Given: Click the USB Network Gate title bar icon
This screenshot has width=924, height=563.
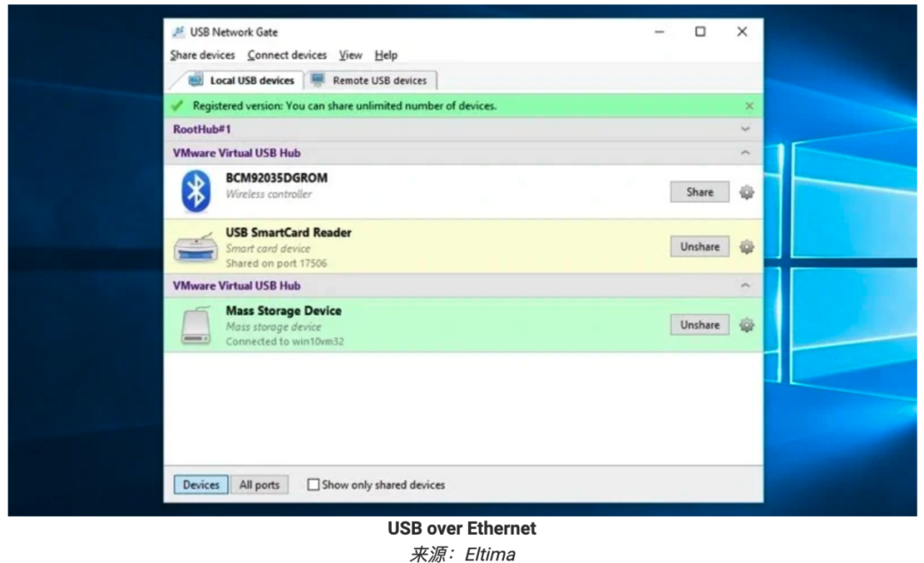Looking at the screenshot, I should coord(178,32).
